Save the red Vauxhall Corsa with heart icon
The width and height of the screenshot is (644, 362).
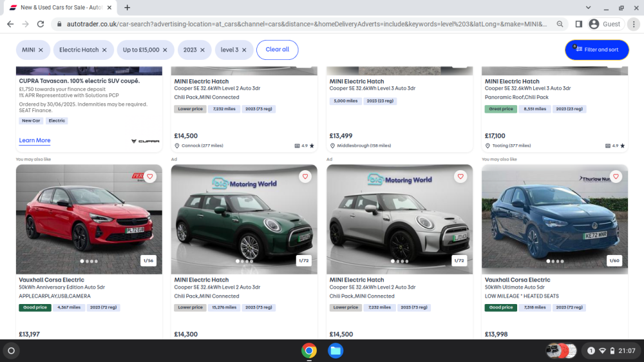[x=150, y=176]
